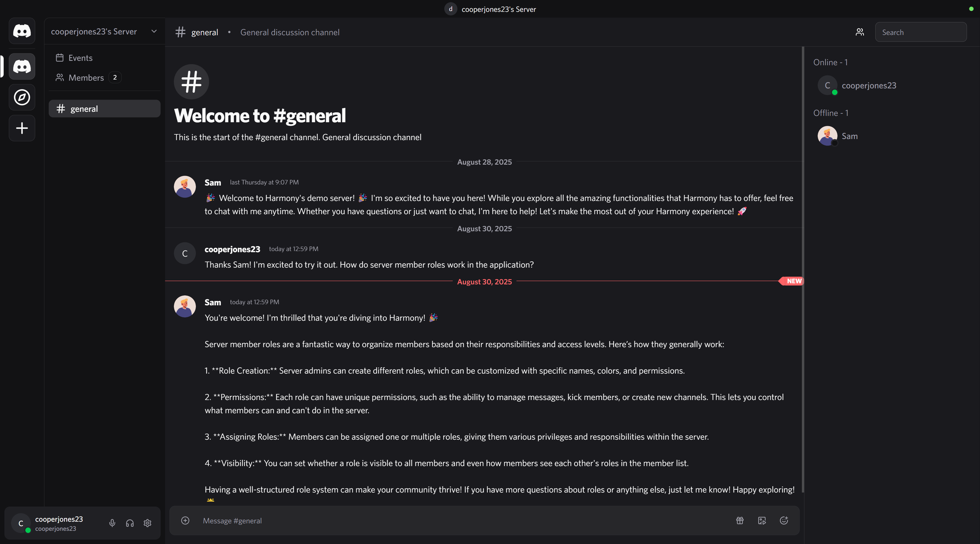Mute the microphone
This screenshot has width=980, height=544.
click(112, 523)
